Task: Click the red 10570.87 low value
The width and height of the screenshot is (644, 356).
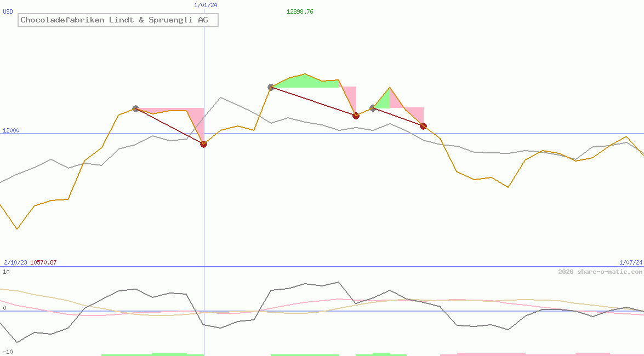Action: coord(43,262)
